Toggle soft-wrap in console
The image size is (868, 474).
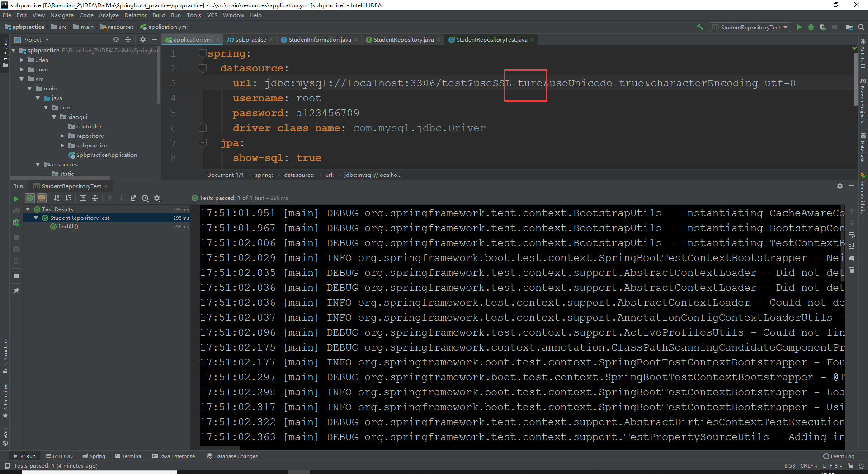tap(852, 235)
